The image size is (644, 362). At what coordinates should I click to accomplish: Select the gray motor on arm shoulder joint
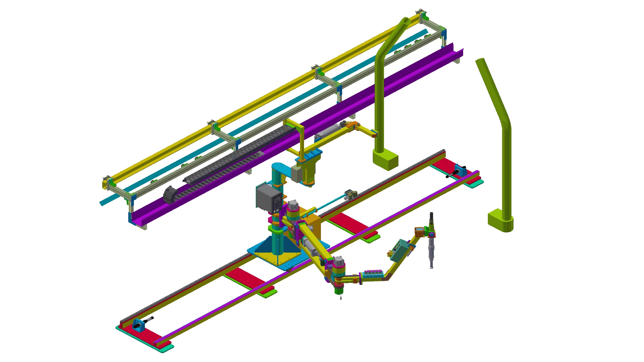(x=293, y=206)
